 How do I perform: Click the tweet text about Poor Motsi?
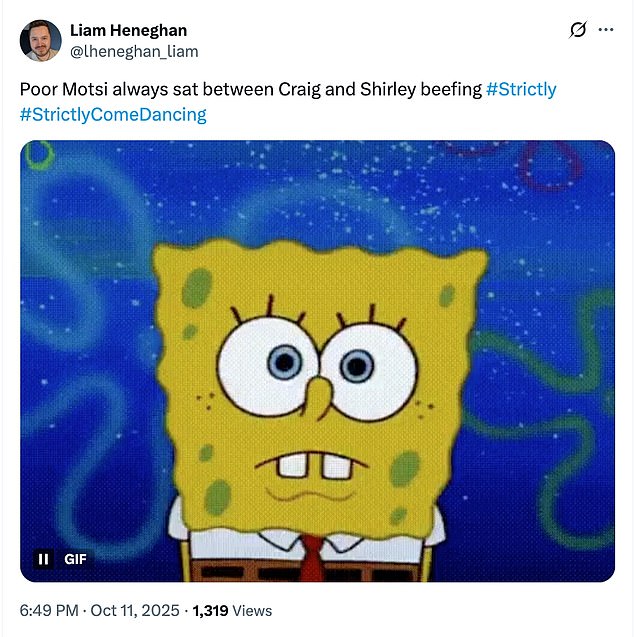coord(250,89)
